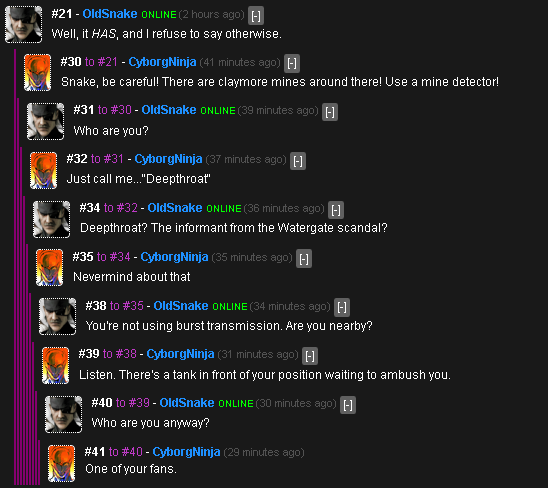
Task: Open CyborgNinja profile link in comment #30
Action: (x=162, y=62)
